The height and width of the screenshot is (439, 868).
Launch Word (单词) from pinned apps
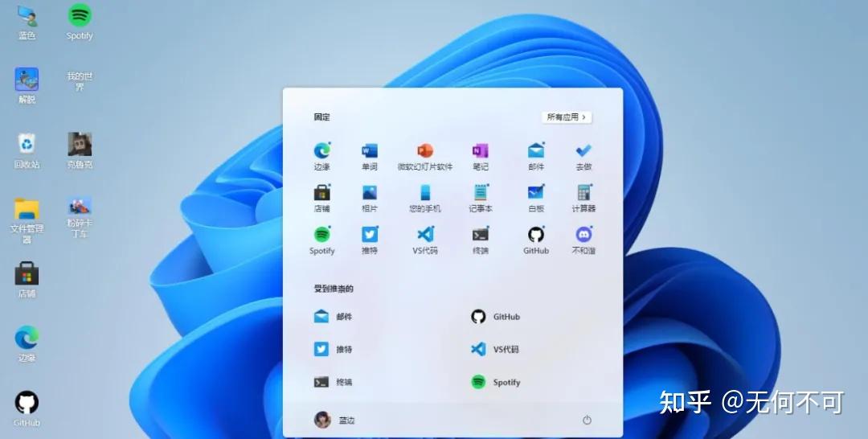click(369, 156)
